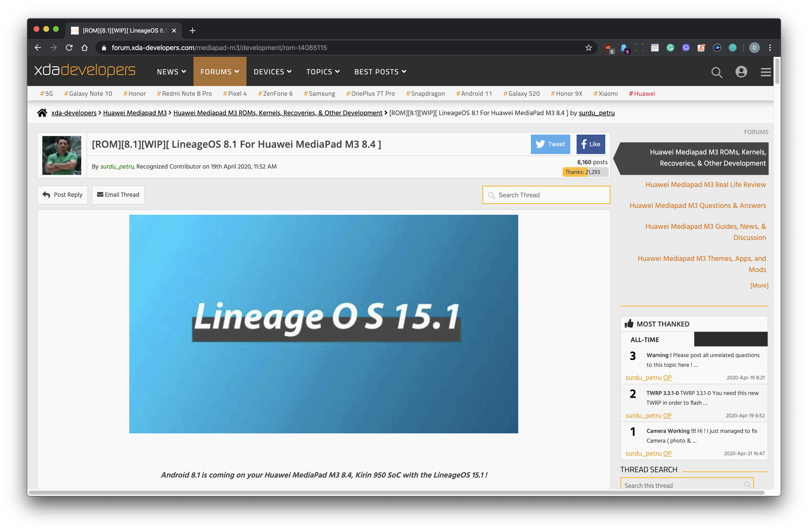Open the #Huawei tag link
This screenshot has height=532, width=808.
point(642,94)
